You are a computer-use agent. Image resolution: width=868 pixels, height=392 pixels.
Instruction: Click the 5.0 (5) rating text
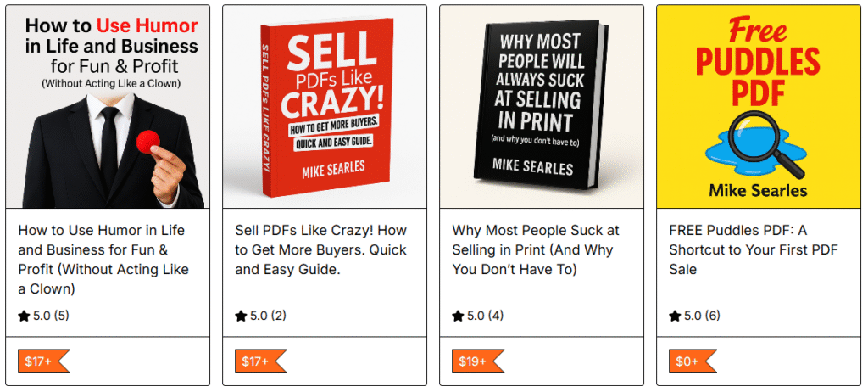tap(51, 316)
